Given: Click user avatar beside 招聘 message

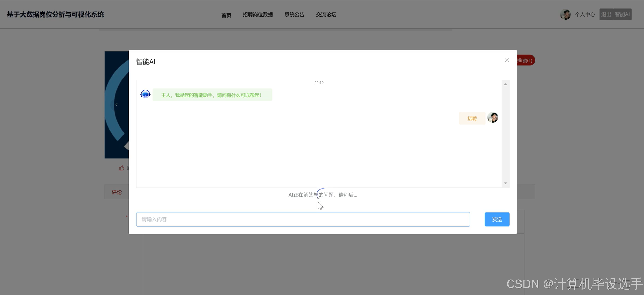Looking at the screenshot, I should 492,117.
